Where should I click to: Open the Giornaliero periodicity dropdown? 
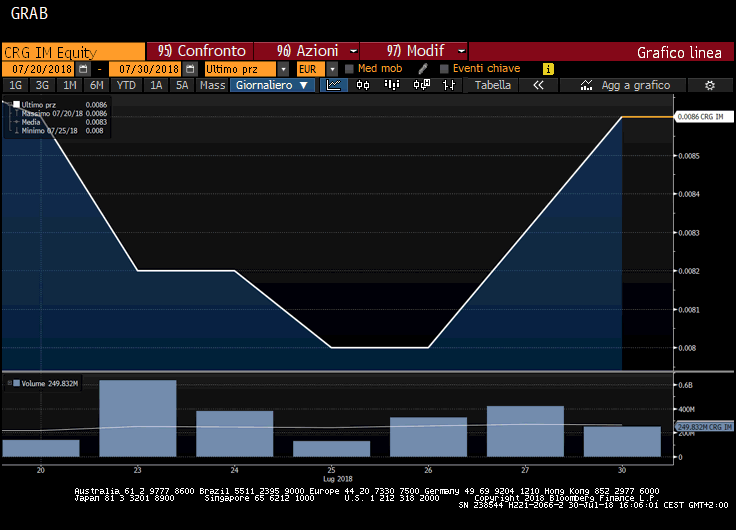273,86
